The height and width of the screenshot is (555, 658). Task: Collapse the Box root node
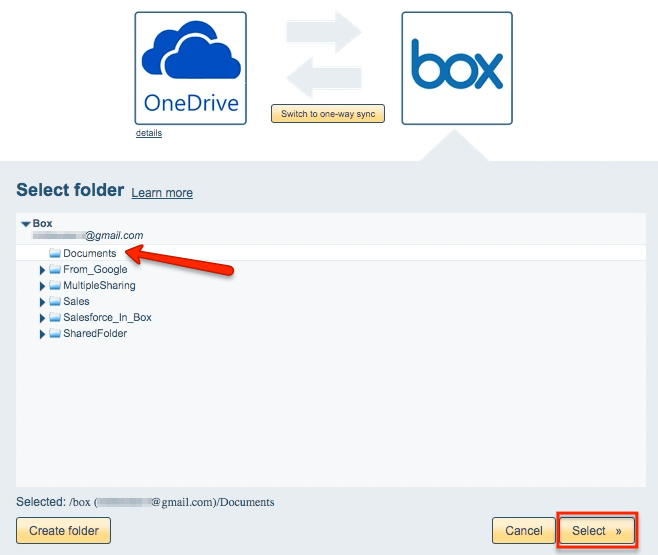[26, 224]
